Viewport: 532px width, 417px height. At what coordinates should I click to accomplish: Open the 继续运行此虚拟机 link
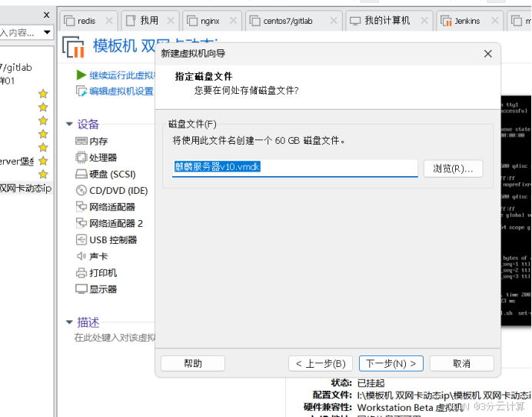click(x=122, y=75)
